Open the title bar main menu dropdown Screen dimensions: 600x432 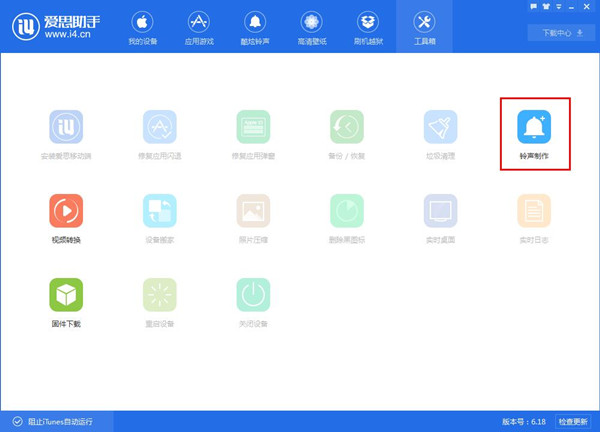tap(559, 7)
